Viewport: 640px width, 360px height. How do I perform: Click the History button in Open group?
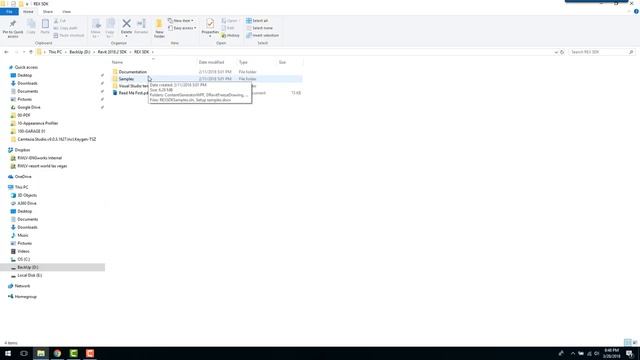[x=231, y=36]
